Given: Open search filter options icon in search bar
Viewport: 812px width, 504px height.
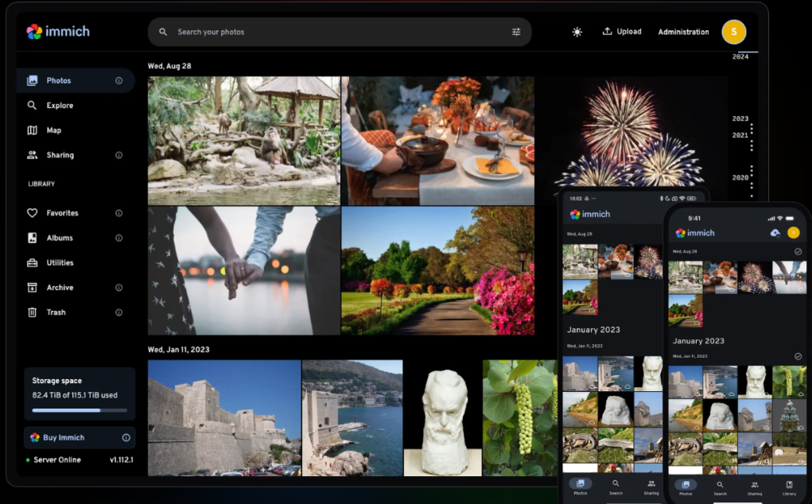Looking at the screenshot, I should [x=516, y=32].
